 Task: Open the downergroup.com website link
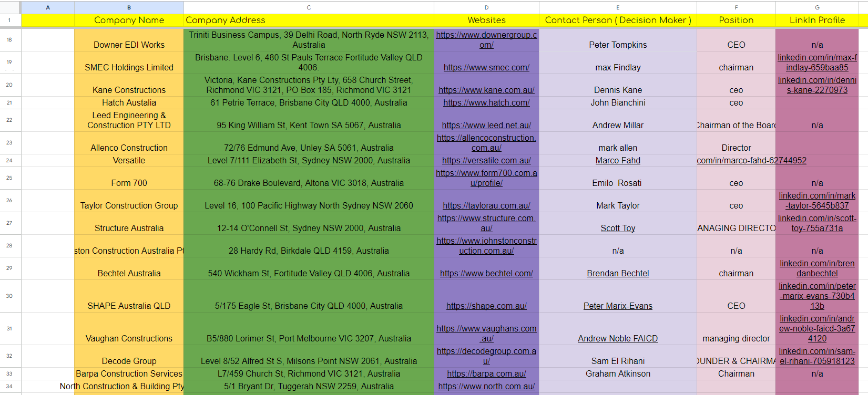coord(486,40)
